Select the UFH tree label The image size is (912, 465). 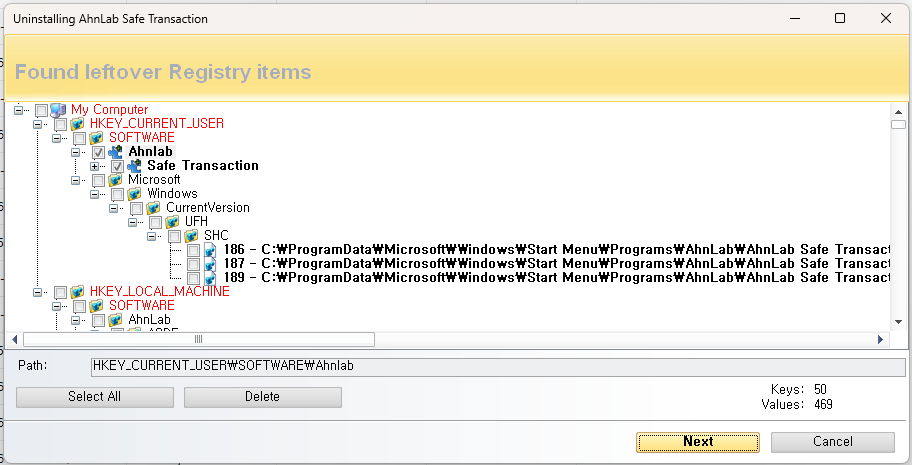pos(196,222)
